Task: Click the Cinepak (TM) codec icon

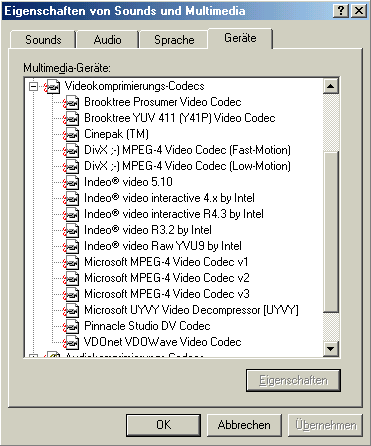Action: 71,134
